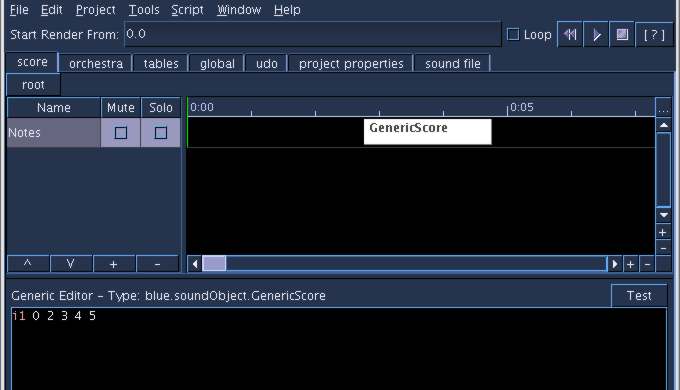This screenshot has width=680, height=390.
Task: Open the Project menu
Action: (x=95, y=10)
